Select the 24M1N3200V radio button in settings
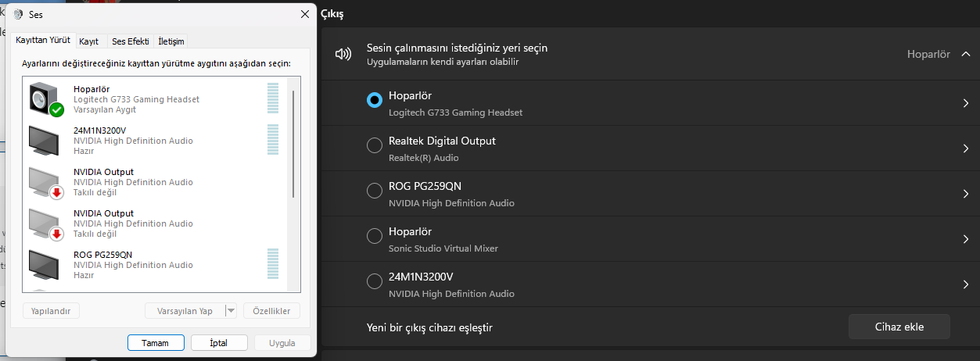Image resolution: width=980 pixels, height=361 pixels. coord(375,281)
